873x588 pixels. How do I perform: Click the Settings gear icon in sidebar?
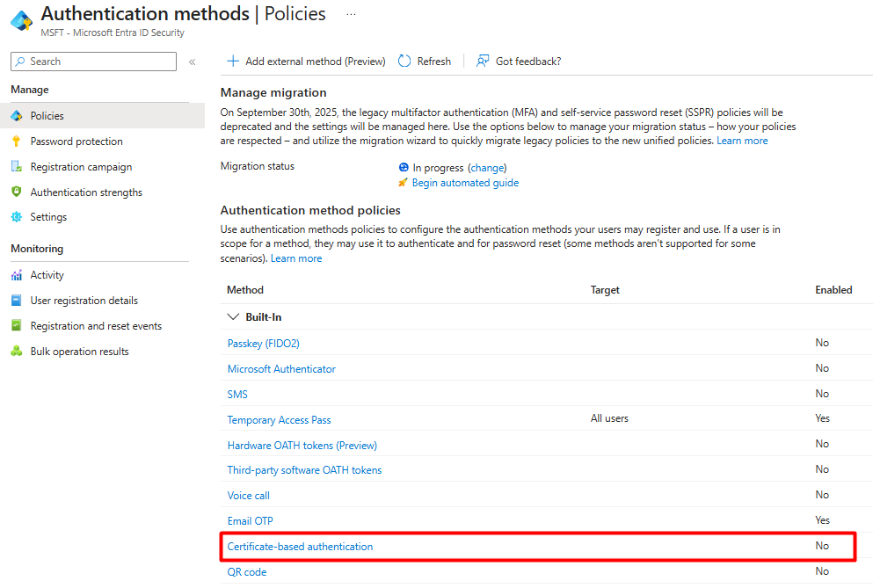[16, 217]
